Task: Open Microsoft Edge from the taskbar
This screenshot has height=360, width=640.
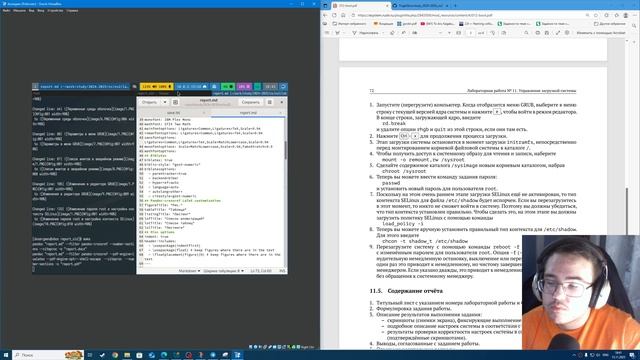Action: 164,355
